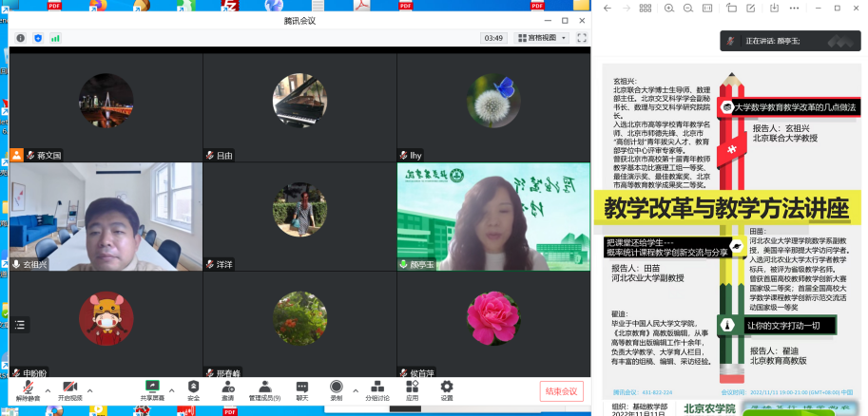Expand the video options arrow beside 开启视频
Image resolution: width=868 pixels, height=416 pixels.
(89, 390)
